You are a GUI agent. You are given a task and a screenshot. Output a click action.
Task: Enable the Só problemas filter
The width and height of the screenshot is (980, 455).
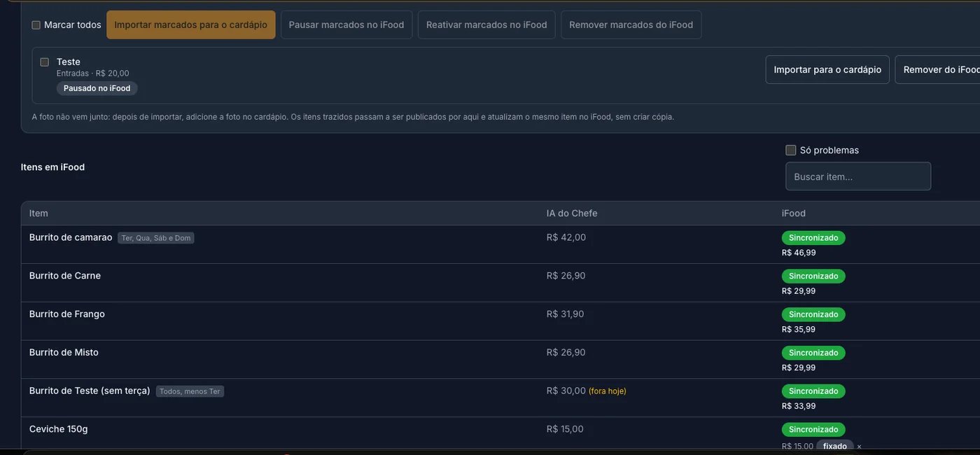(791, 150)
